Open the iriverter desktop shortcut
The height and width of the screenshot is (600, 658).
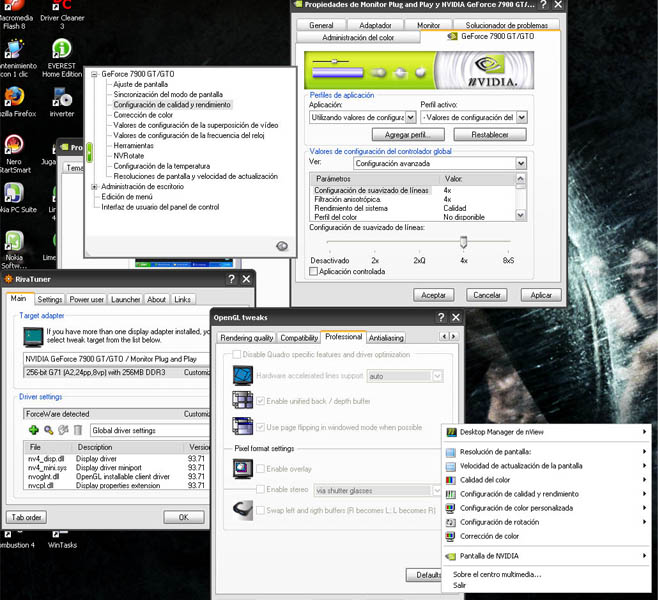62,101
